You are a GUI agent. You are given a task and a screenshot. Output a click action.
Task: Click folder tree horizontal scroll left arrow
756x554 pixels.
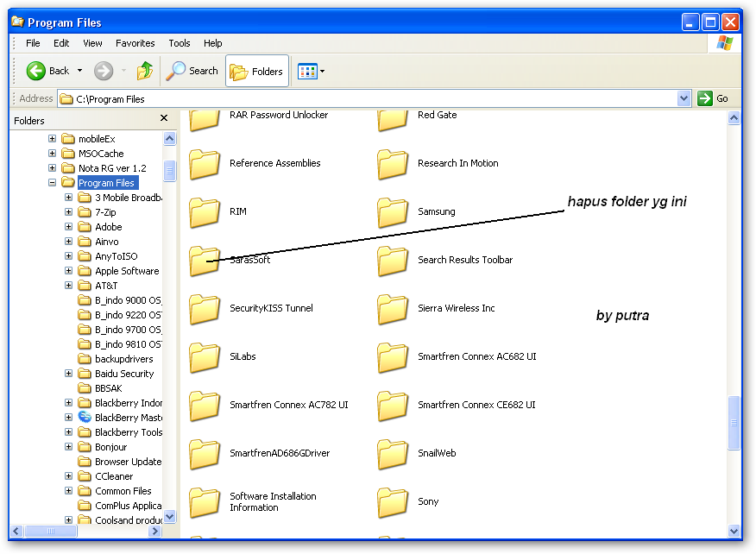16,531
